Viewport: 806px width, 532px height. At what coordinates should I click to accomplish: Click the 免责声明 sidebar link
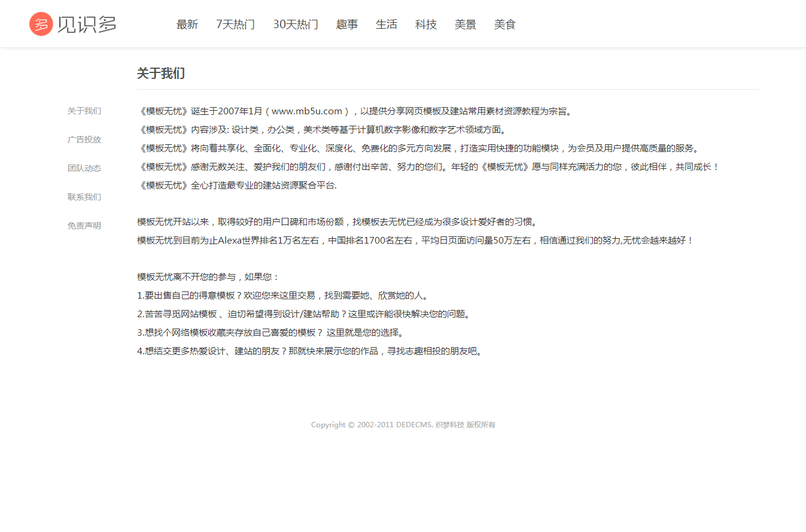coord(84,226)
